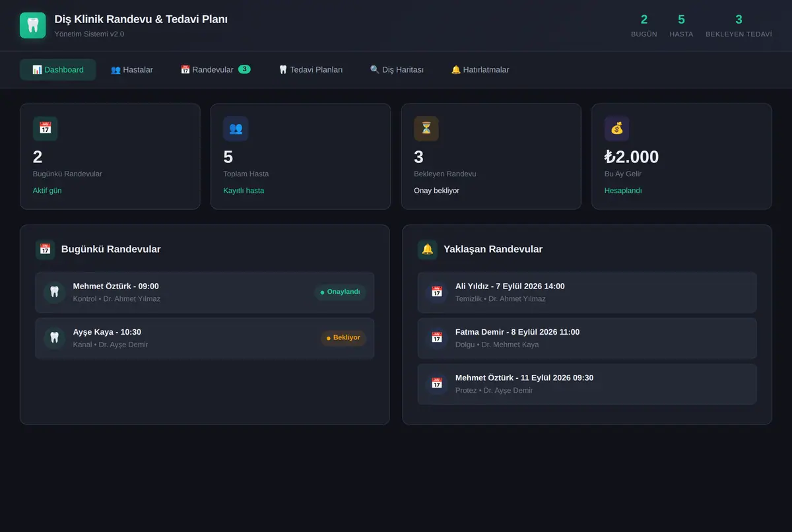Click the people icon on Toplam Hasta card
This screenshot has height=532, width=792.
click(x=236, y=128)
